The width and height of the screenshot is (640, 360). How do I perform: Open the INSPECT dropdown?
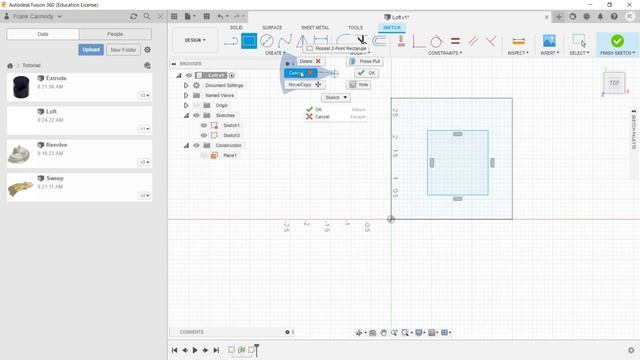pyautogui.click(x=518, y=53)
